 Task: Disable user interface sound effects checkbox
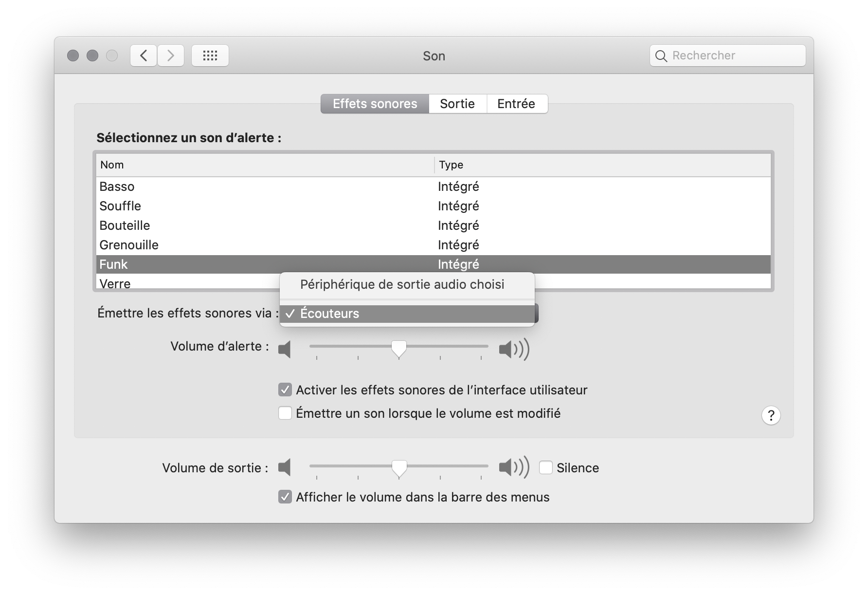(285, 390)
